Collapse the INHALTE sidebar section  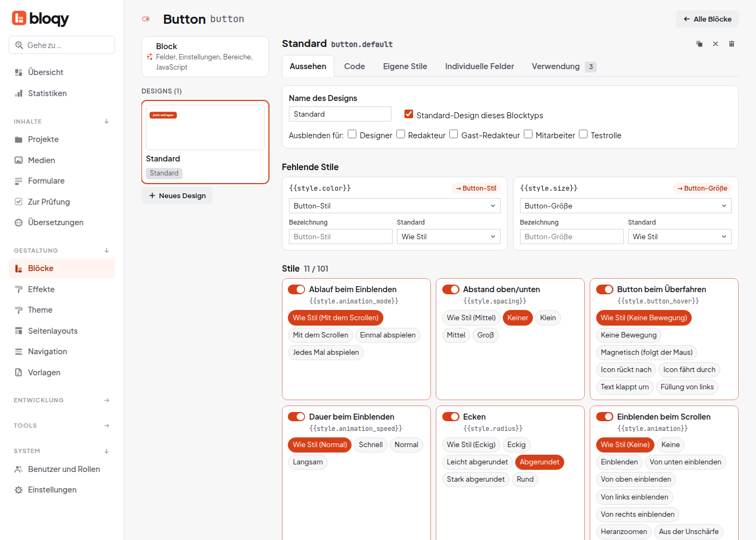click(106, 122)
